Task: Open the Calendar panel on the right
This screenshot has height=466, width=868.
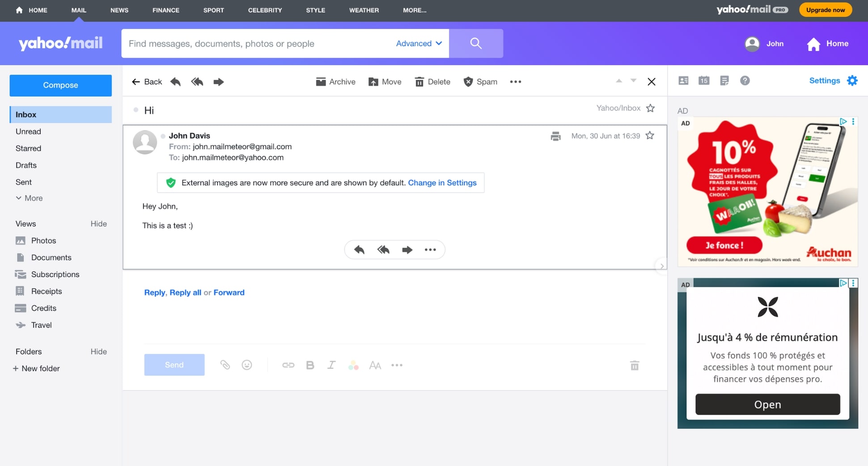Action: 704,80
